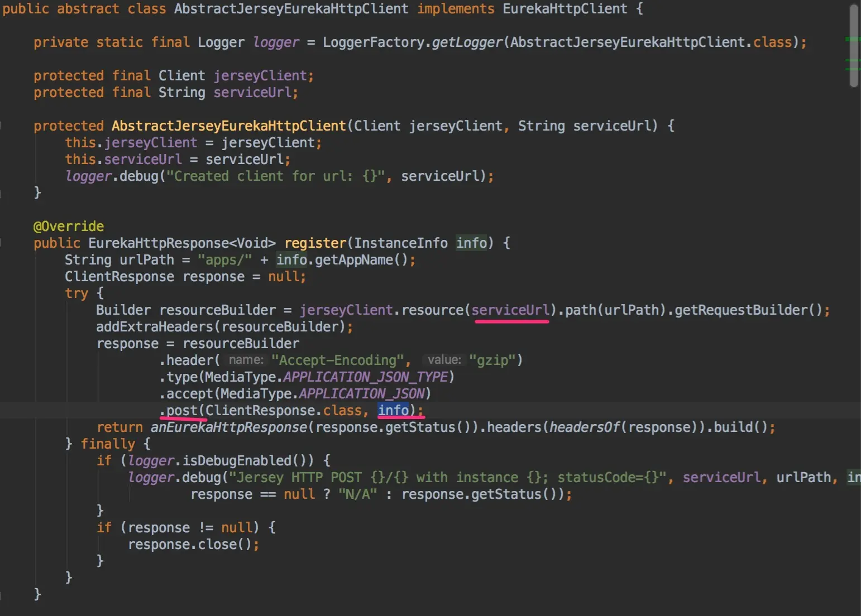This screenshot has width=861, height=616.
Task: Click the Builder type before resourceBuilder
Action: [x=123, y=310]
